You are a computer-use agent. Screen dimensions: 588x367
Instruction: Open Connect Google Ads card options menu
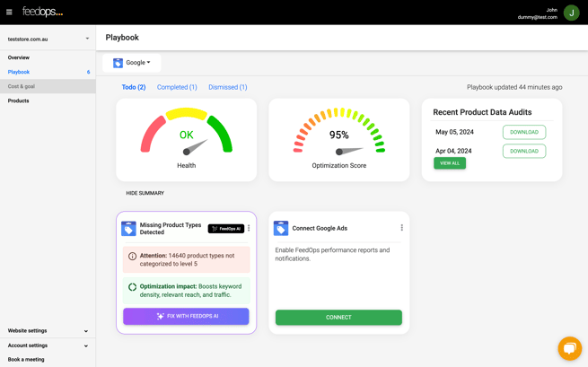point(401,228)
